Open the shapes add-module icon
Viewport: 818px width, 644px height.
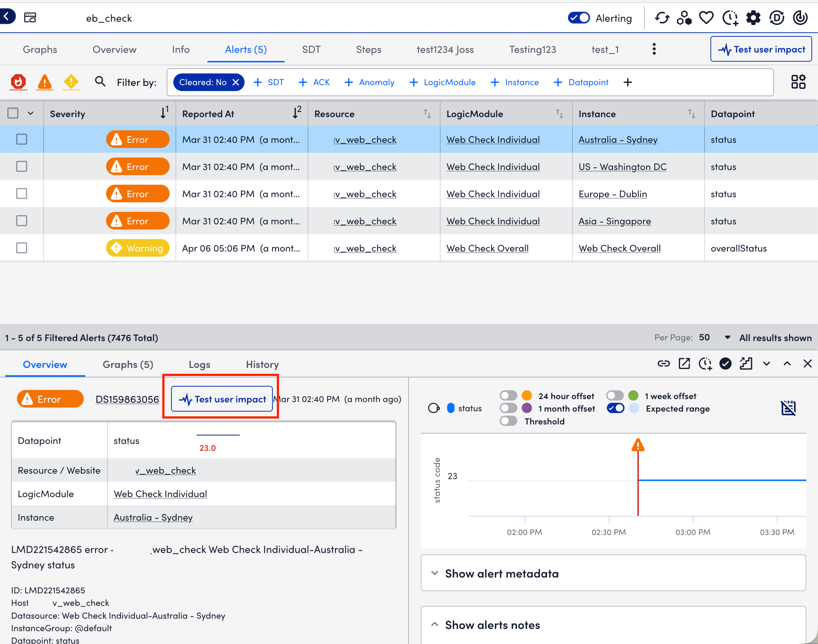click(x=684, y=18)
